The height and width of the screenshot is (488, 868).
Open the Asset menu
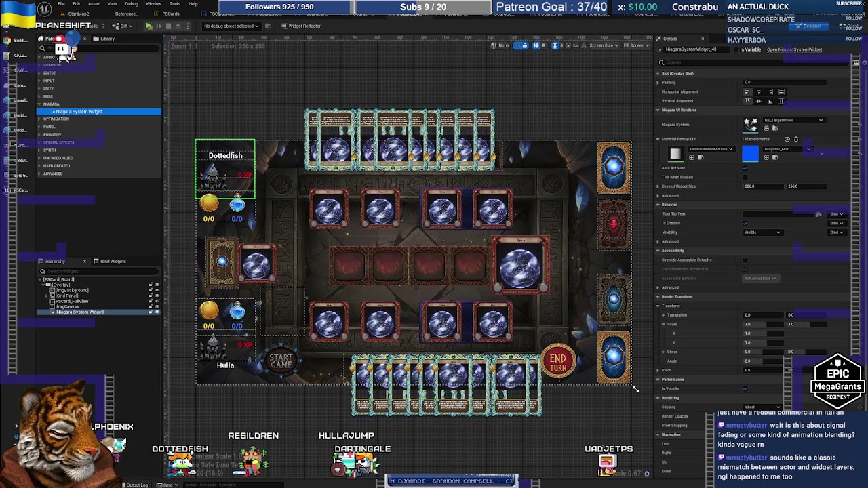click(x=94, y=4)
